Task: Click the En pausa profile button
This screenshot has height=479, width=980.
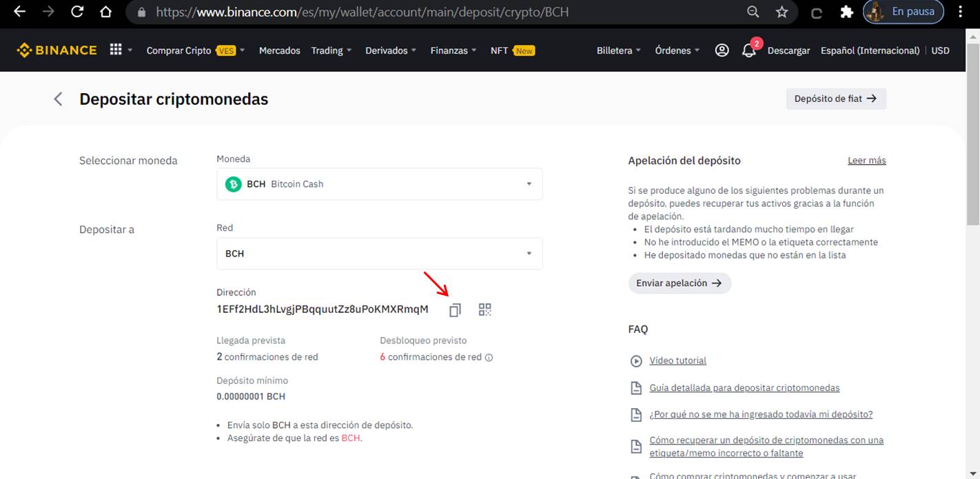Action: pyautogui.click(x=903, y=12)
